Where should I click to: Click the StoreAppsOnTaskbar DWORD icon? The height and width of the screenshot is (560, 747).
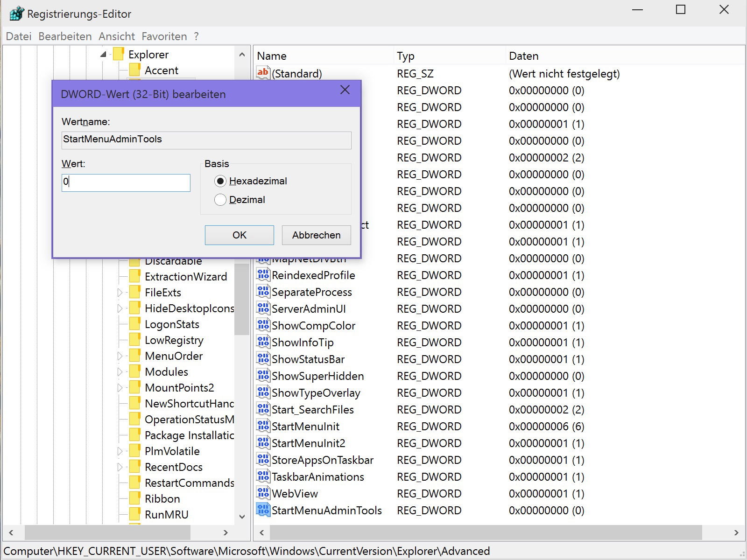point(263,460)
